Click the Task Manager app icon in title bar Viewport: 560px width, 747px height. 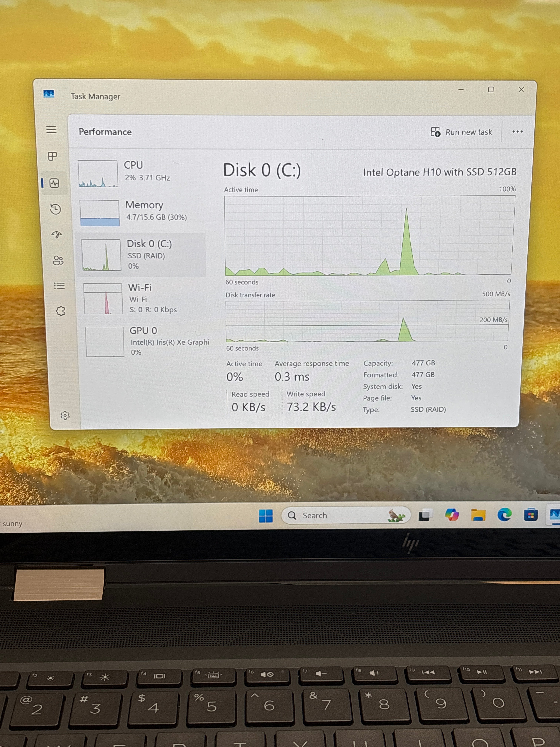pyautogui.click(x=49, y=94)
